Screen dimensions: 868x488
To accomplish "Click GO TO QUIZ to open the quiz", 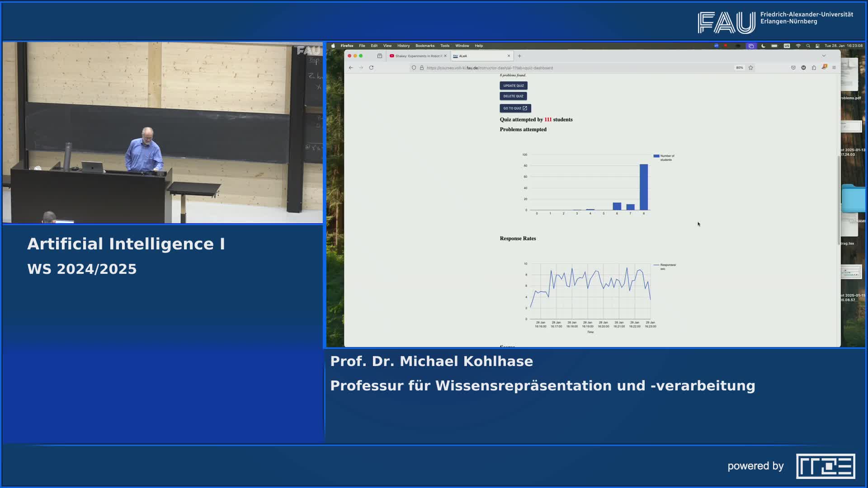I will point(515,108).
